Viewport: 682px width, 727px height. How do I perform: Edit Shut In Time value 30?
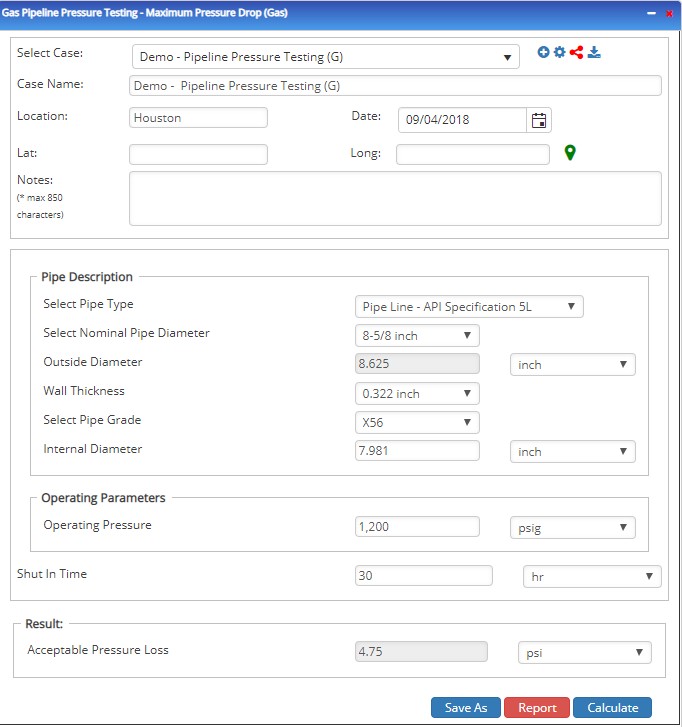pyautogui.click(x=424, y=575)
